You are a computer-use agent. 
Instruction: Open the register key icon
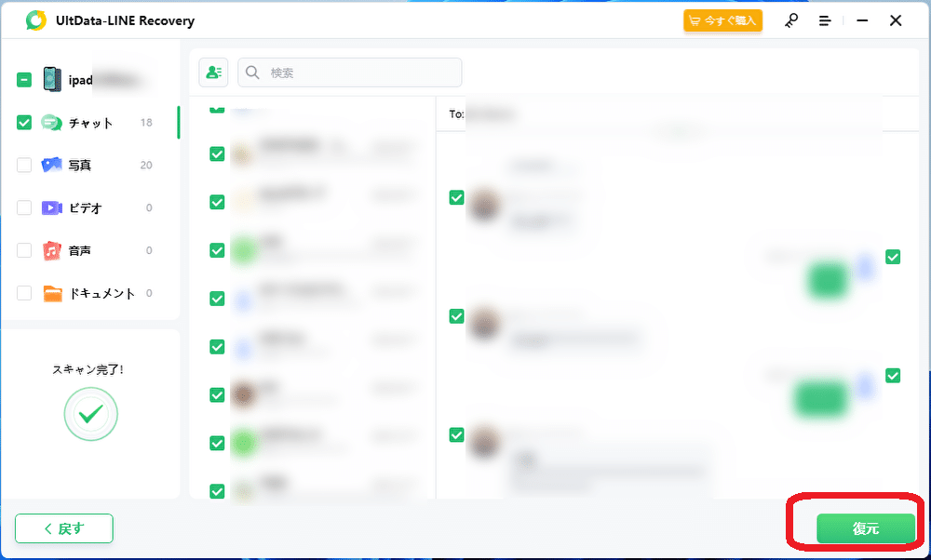point(790,20)
